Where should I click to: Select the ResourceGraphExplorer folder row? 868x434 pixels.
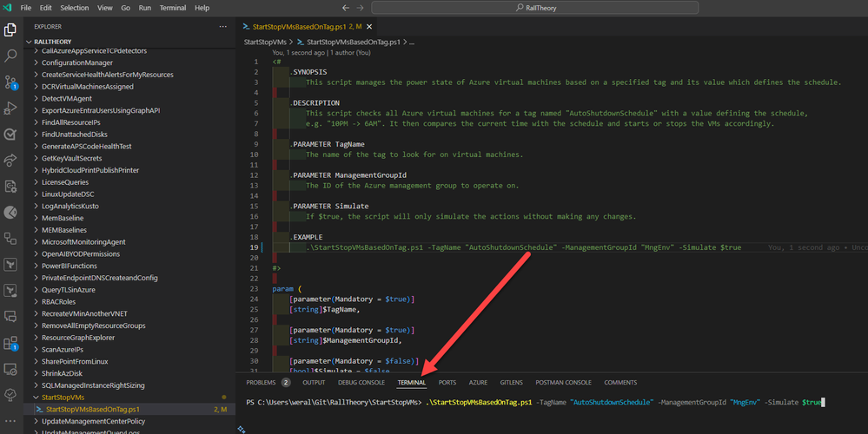(x=130, y=338)
